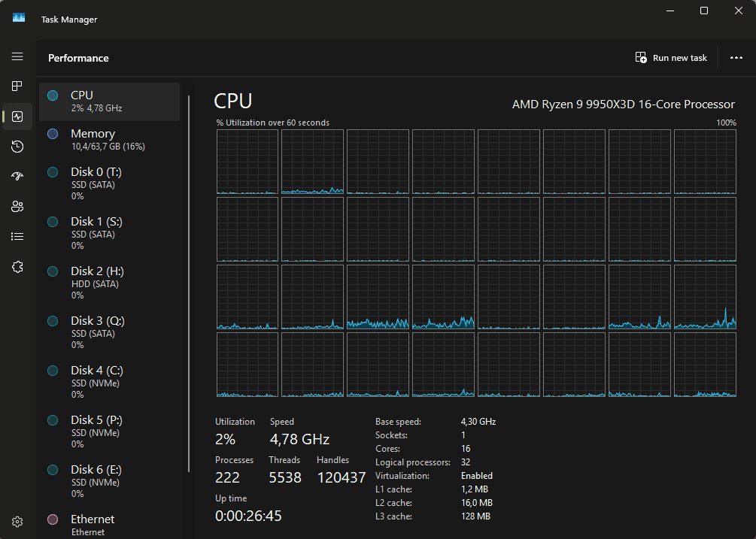
Task: Open the App history page icon
Action: [x=17, y=147]
